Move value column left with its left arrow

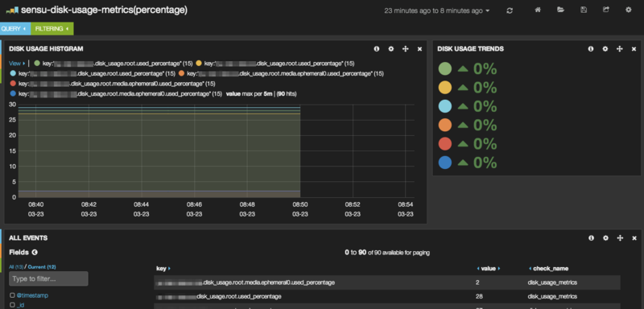point(478,269)
